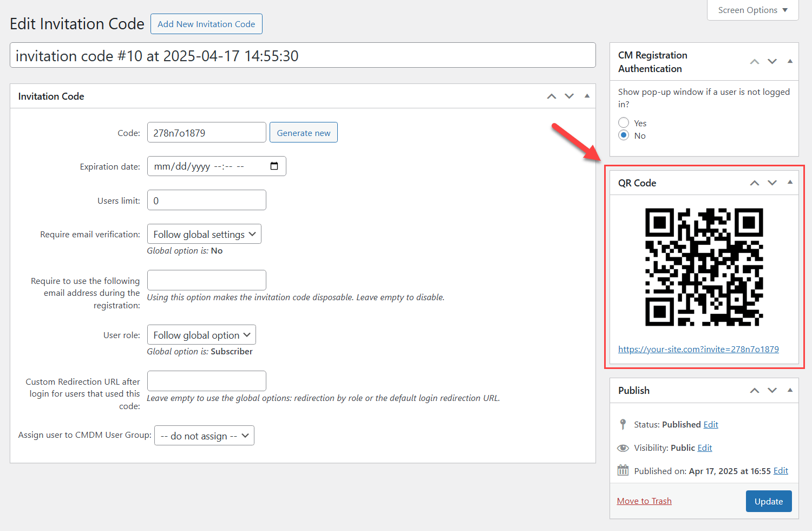
Task: Select Yes for the pop-up window
Action: pos(624,123)
